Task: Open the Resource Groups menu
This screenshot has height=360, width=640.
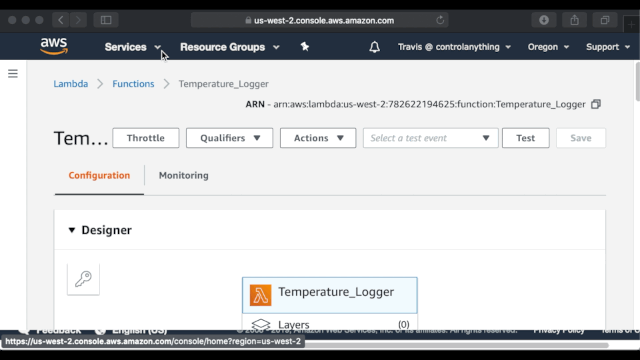Action: point(230,47)
